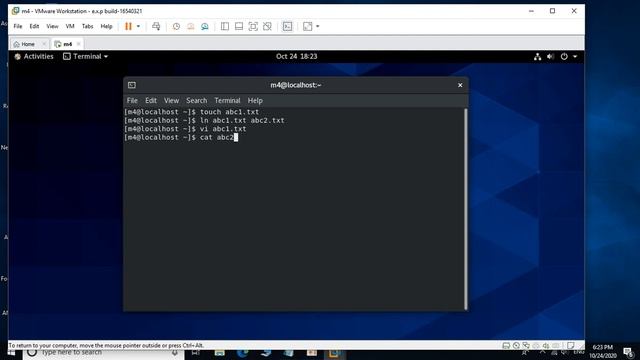Click Send Ctrl+Alt+Del toolbar icon
Viewport: 640px width, 360px height.
click(156, 26)
